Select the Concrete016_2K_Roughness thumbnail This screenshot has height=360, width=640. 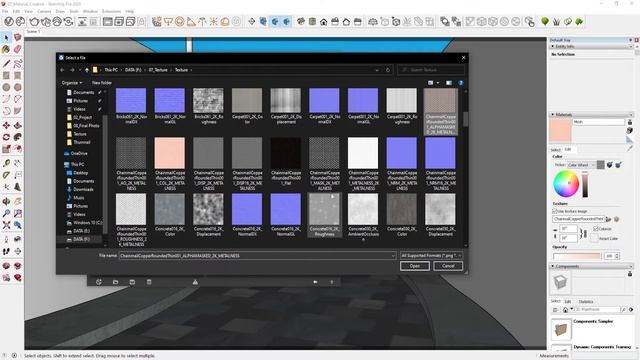coord(324,215)
